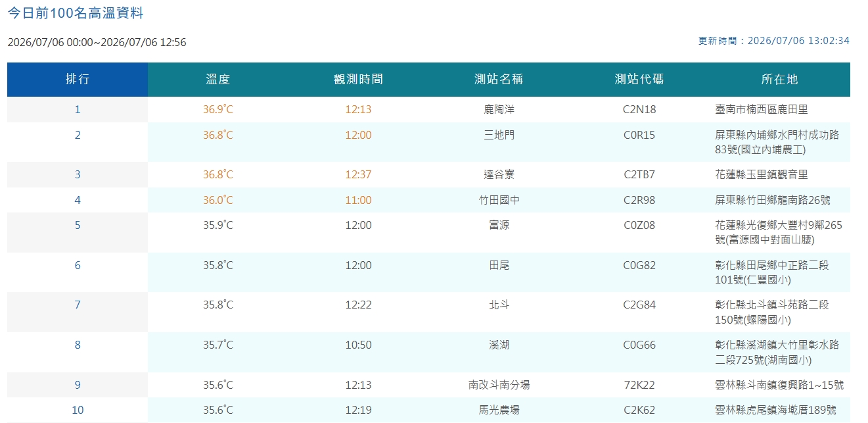Click the 測站名稱 column header
The height and width of the screenshot is (423, 868).
[499, 80]
